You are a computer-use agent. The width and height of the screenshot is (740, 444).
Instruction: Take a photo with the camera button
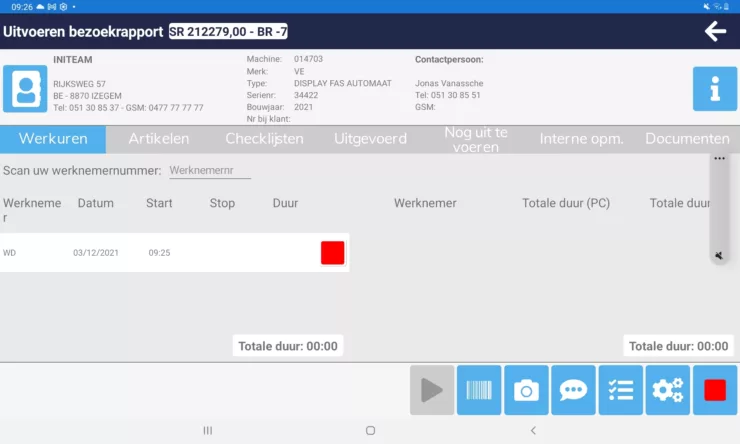tap(526, 390)
